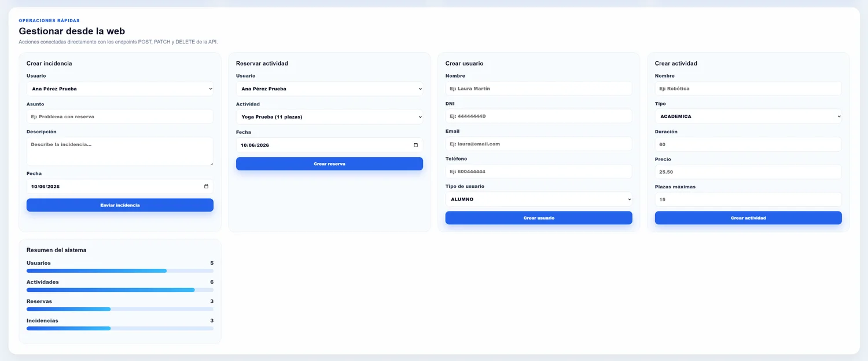Click the "OPERACIONES RÁPIDAS" label

[x=49, y=20]
